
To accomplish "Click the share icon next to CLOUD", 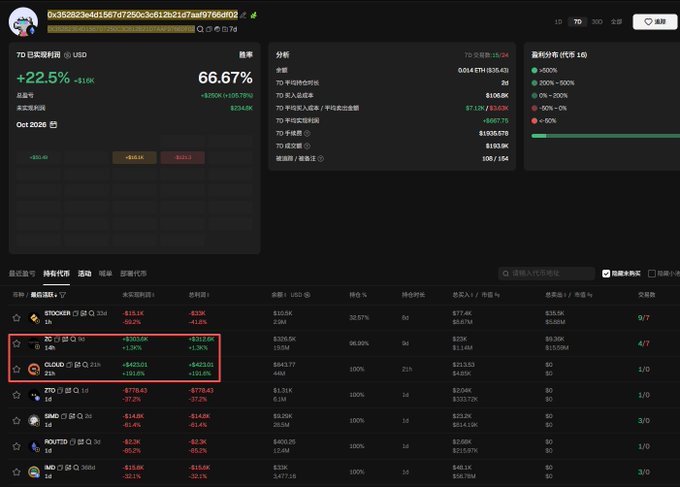I will (78, 365).
